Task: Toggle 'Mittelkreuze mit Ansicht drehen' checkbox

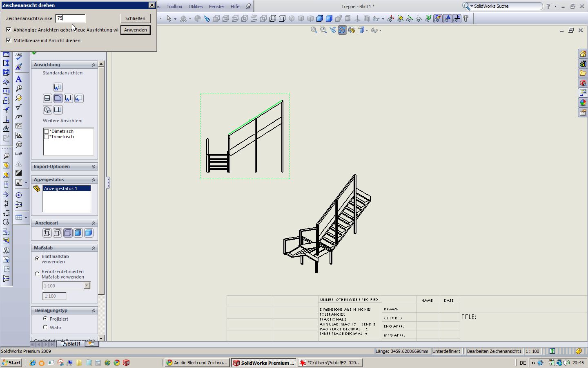Action: click(9, 40)
